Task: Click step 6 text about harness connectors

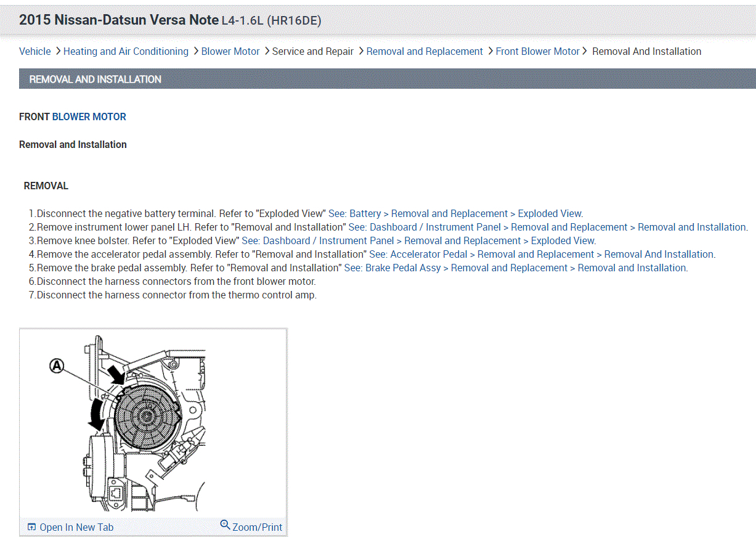Action: [x=173, y=282]
